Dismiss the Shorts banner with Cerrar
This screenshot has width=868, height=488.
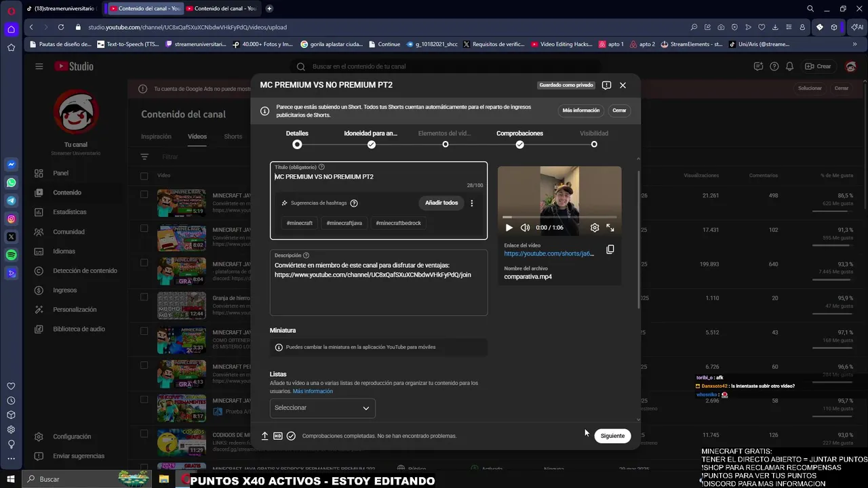(x=619, y=110)
